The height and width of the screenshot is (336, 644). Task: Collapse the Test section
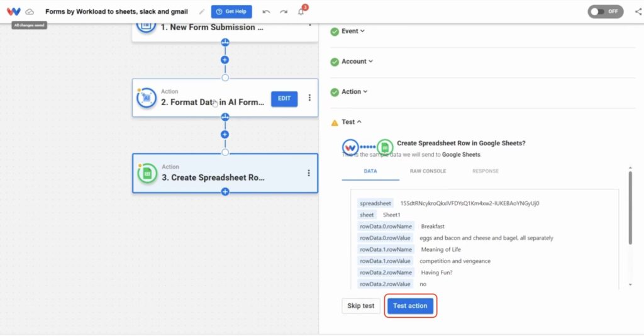[x=351, y=122]
